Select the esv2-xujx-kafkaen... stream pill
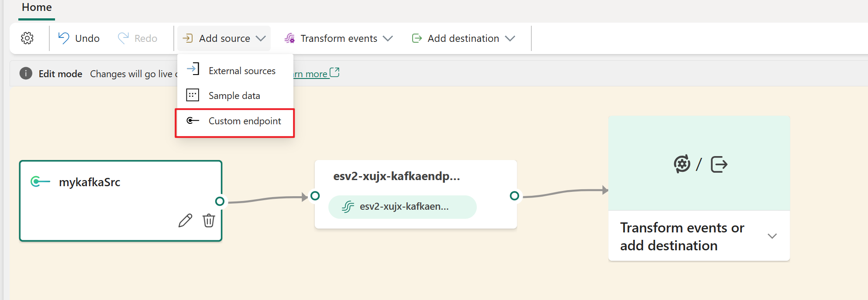The width and height of the screenshot is (868, 300). click(402, 207)
